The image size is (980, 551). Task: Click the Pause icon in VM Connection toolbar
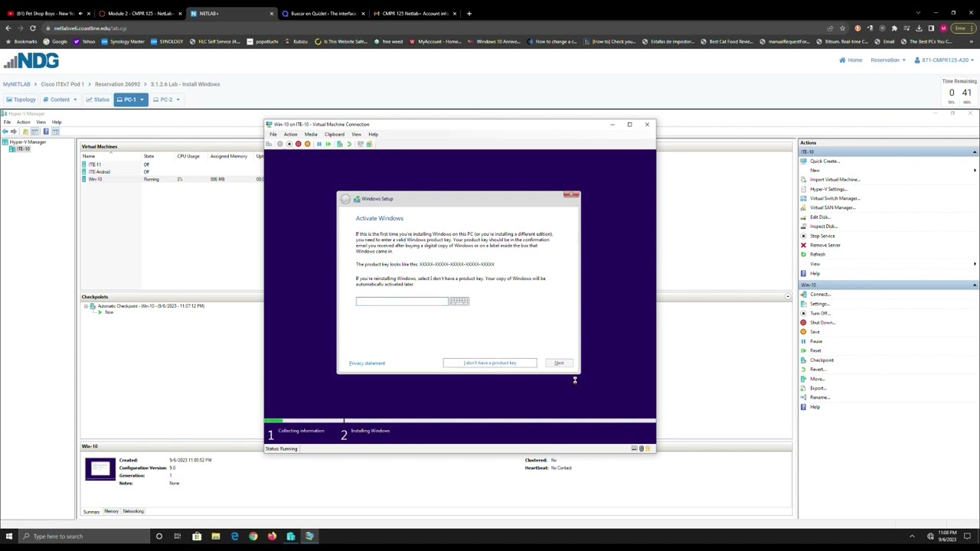coord(319,144)
